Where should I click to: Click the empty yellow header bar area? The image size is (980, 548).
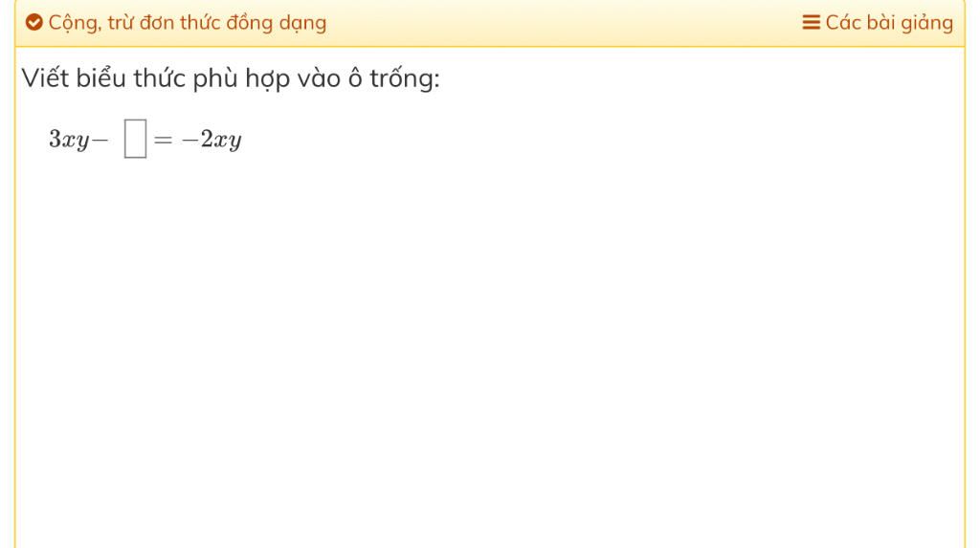coord(563,23)
